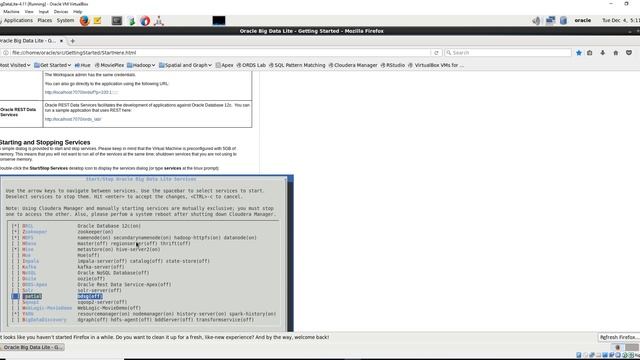Click the 'sqoop2-server(off)' service row
Image resolution: width=640 pixels, height=360 pixels.
[102, 302]
